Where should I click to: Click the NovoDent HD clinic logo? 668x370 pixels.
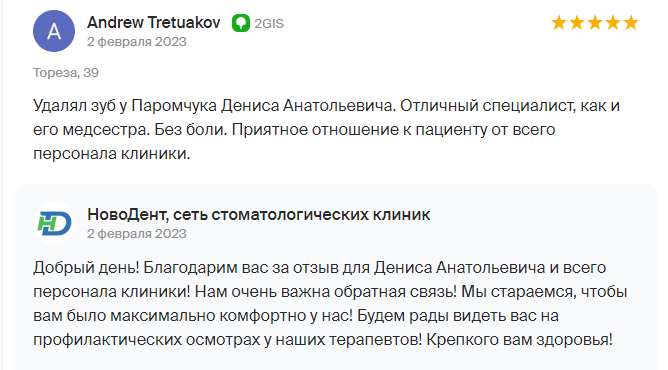(54, 223)
